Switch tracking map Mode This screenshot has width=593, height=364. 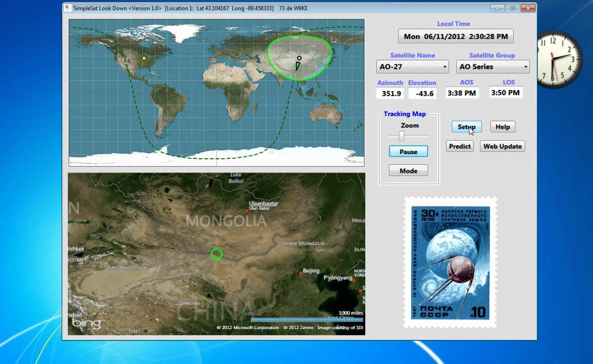tap(408, 171)
